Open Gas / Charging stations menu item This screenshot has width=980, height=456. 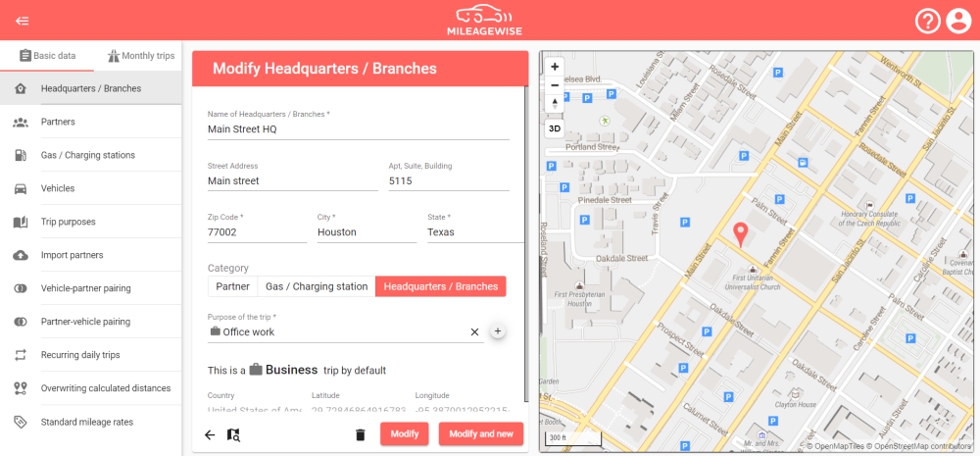tap(90, 155)
